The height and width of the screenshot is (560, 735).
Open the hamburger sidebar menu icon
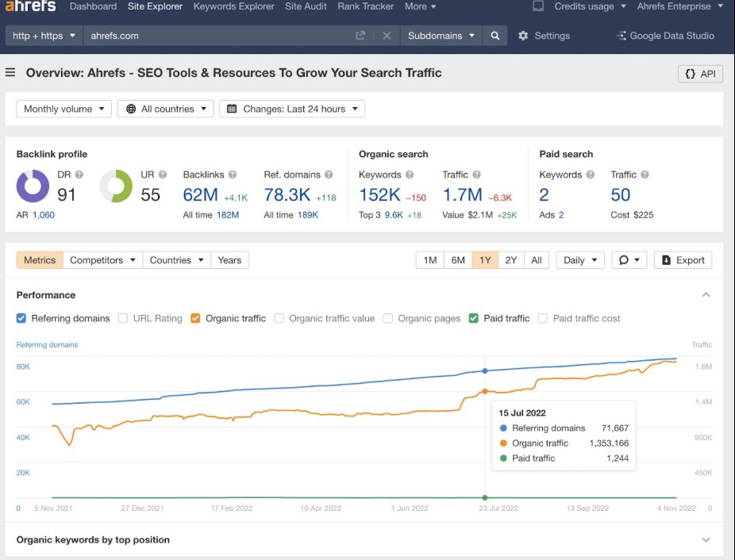(x=10, y=72)
